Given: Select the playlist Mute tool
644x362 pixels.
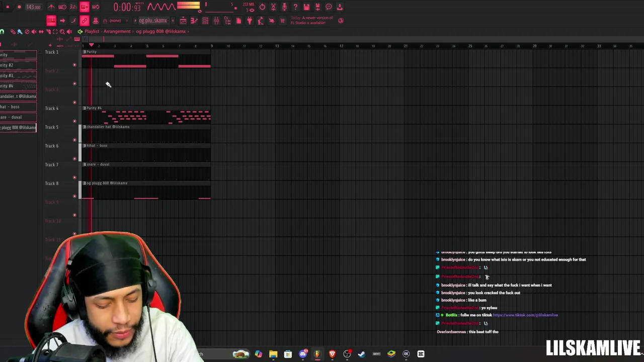Looking at the screenshot, I should click(x=34, y=32).
